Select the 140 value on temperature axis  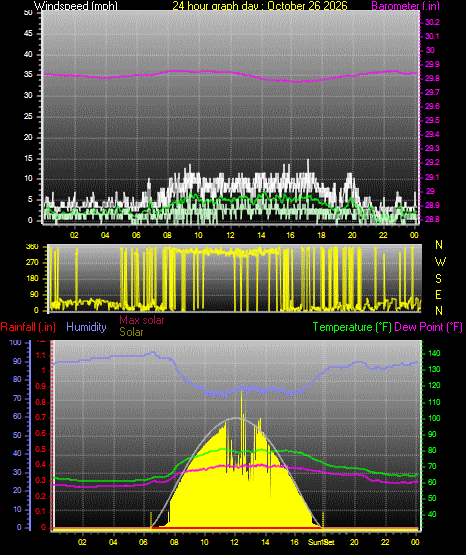pos(434,353)
